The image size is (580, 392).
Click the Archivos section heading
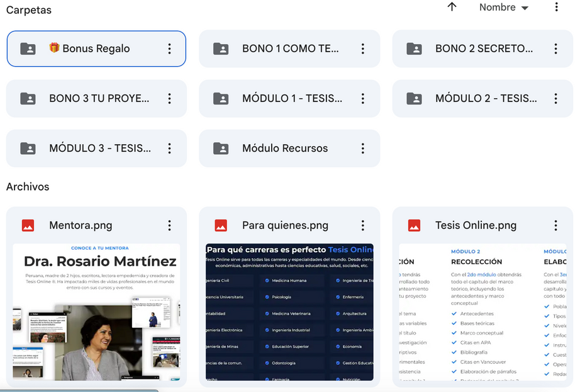[x=28, y=187]
